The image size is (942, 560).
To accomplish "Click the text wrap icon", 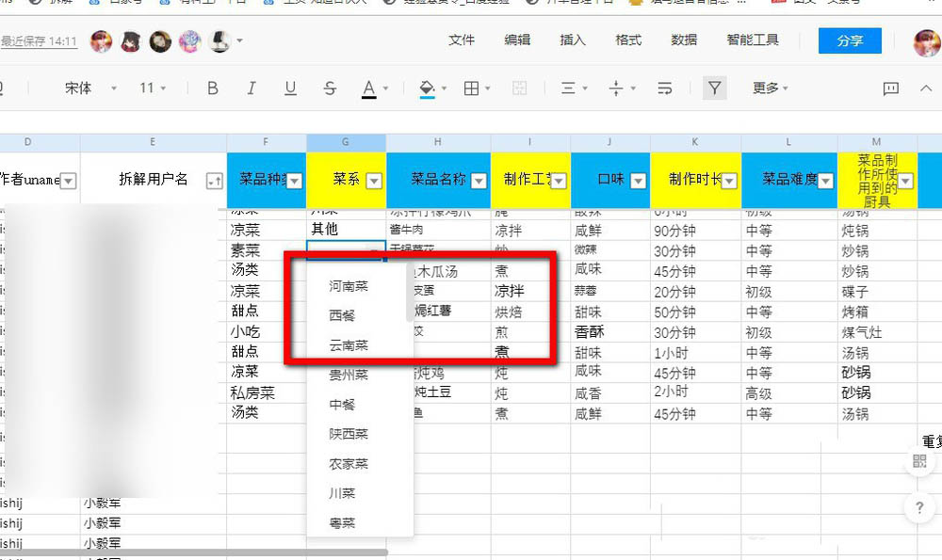I will click(664, 88).
